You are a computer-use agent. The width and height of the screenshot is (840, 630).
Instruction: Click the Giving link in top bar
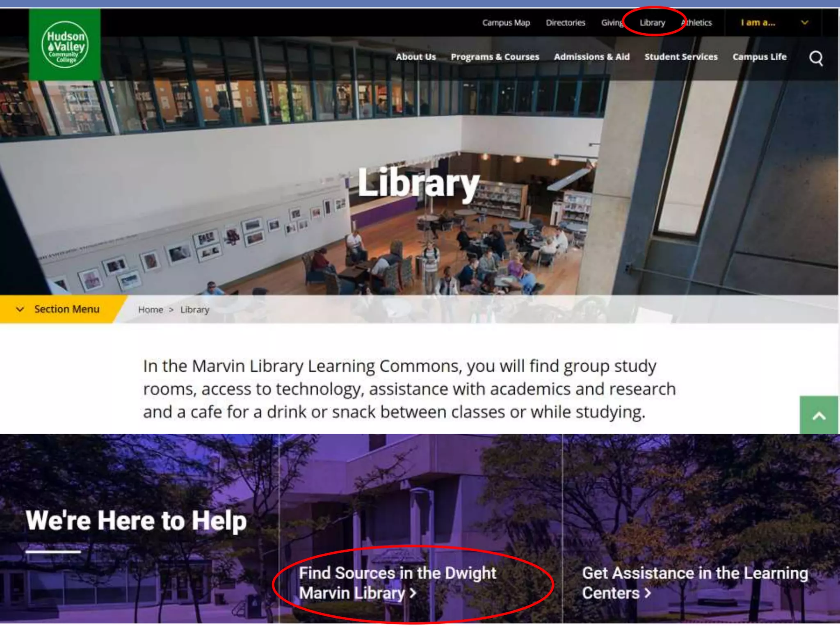tap(612, 23)
